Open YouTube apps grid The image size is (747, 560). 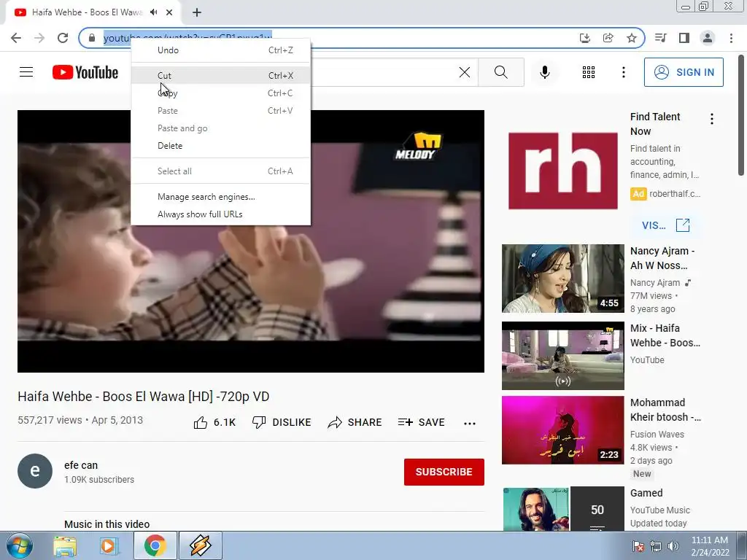pos(589,72)
